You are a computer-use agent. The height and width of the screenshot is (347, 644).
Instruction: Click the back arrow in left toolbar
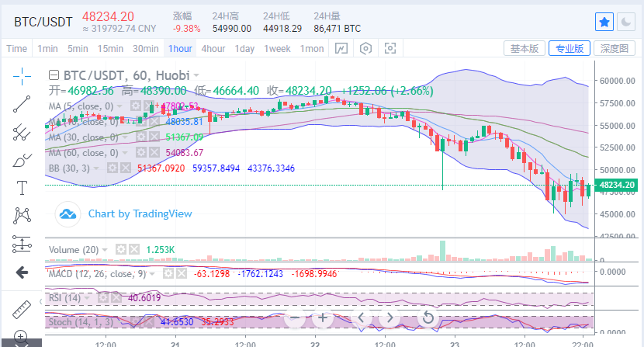tap(22, 272)
